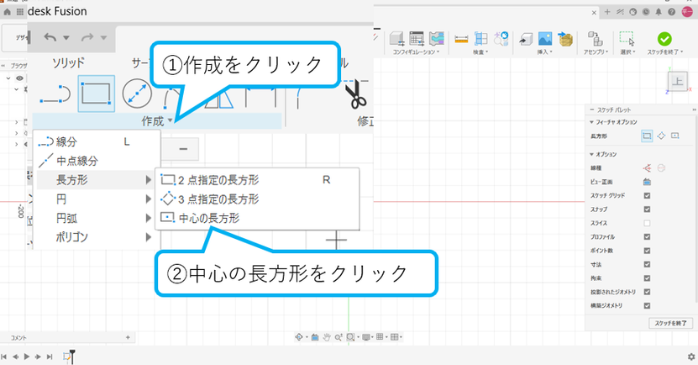698x365 pixels.
Task: Click the Redo arrow icon
Action: (x=87, y=37)
